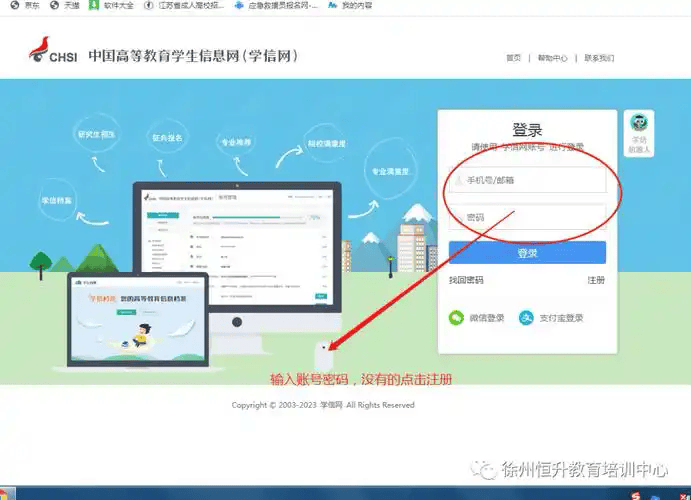Click the 应急救援员 bookmark blue icon

[x=239, y=5]
